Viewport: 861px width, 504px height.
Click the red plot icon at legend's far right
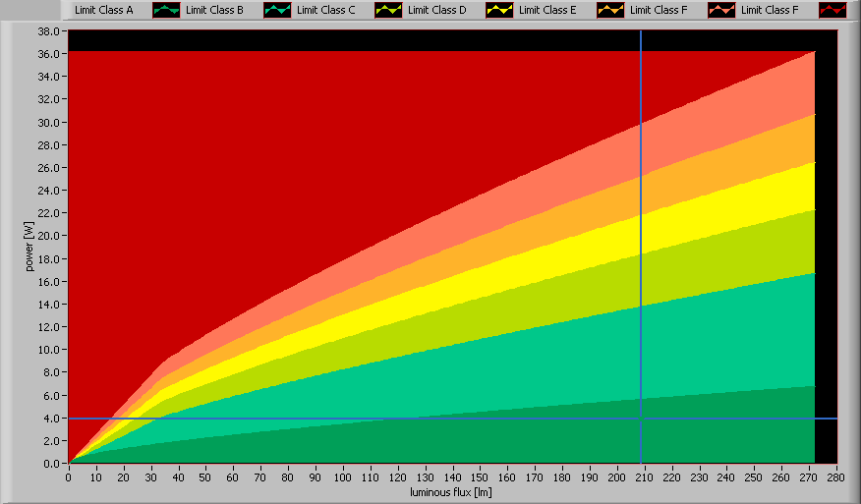point(832,10)
